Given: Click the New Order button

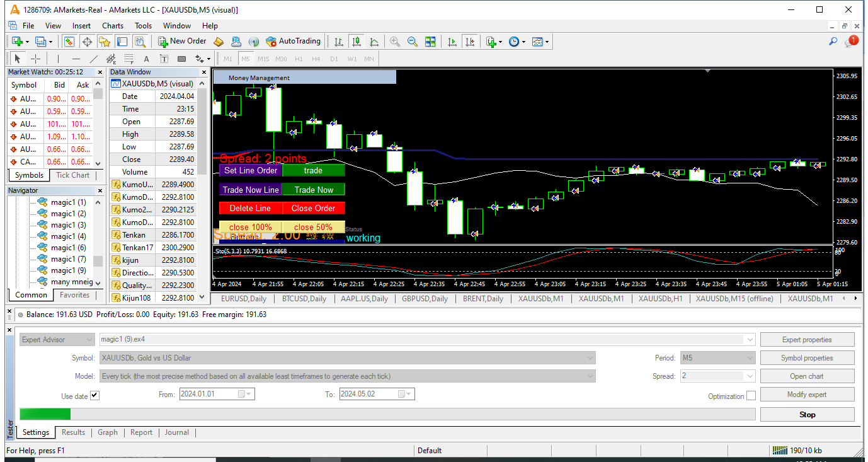Looking at the screenshot, I should tap(181, 42).
